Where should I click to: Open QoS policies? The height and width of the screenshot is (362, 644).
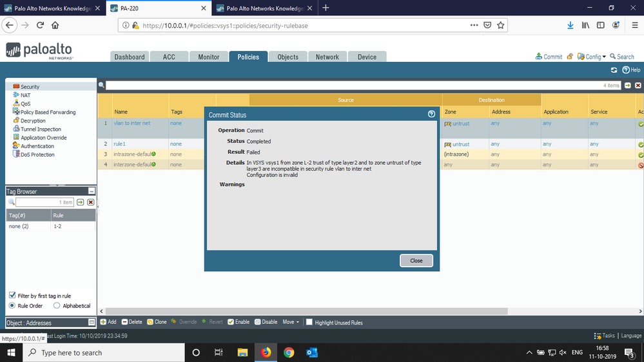[26, 104]
